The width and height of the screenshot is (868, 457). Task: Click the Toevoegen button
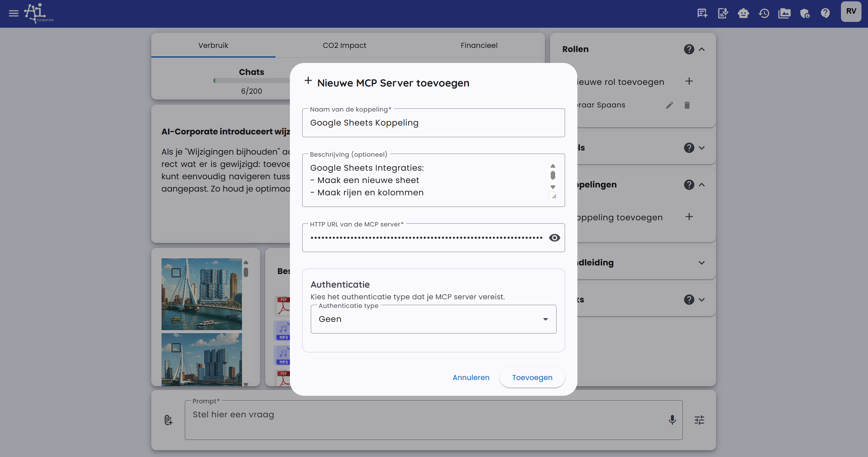point(532,377)
